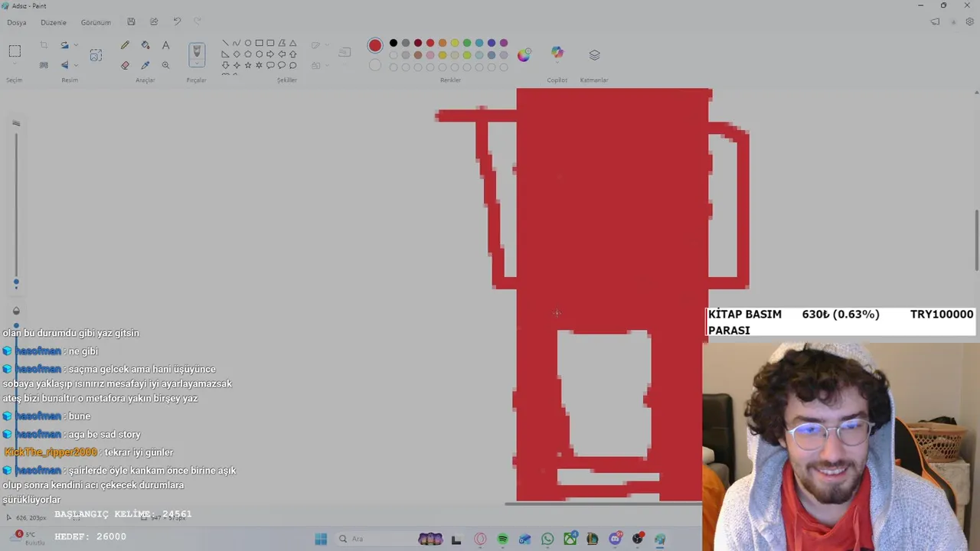
Task: Open the Edit colors wheel
Action: pos(524,54)
